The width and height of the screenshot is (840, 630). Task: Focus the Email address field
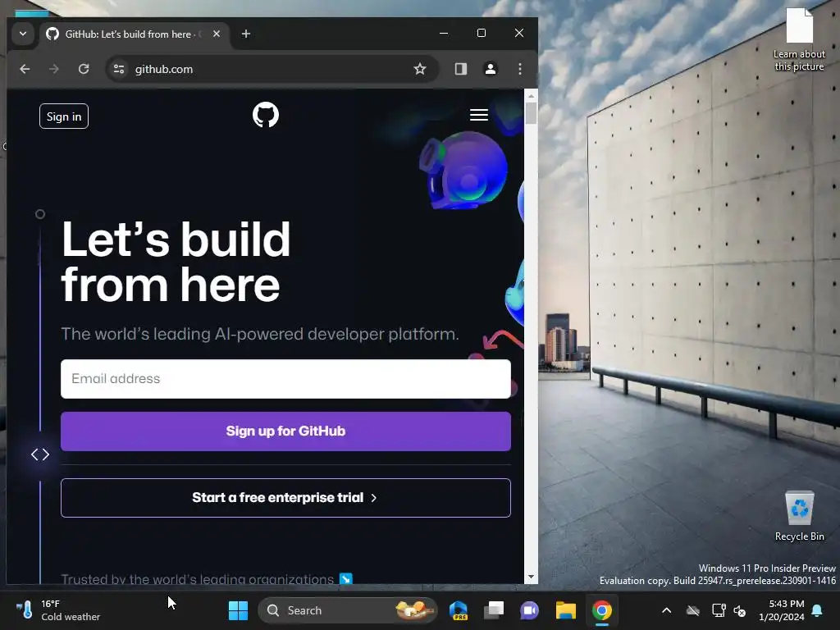(x=285, y=379)
